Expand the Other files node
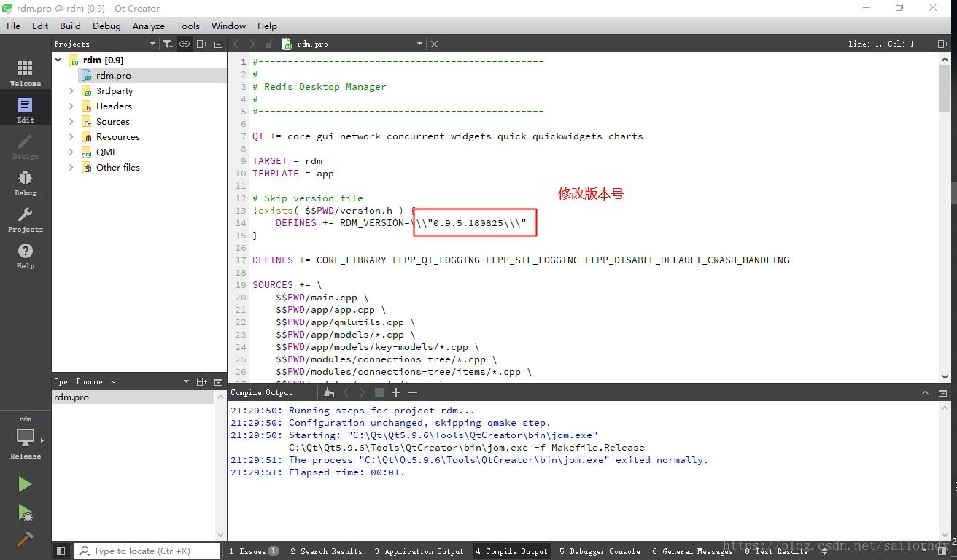Screen dimensions: 957x560 71,168
